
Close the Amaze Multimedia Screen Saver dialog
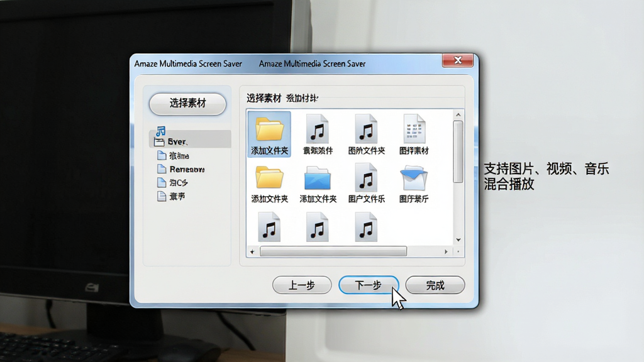click(x=458, y=60)
